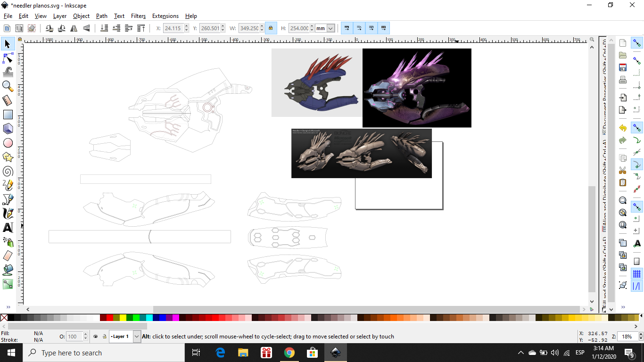644x362 pixels.
Task: Pick the Eraser tool
Action: click(8, 256)
